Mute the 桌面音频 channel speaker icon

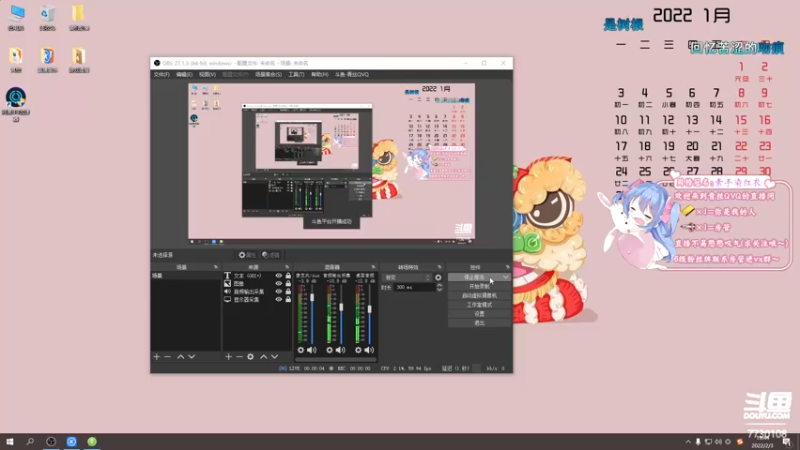tap(369, 350)
